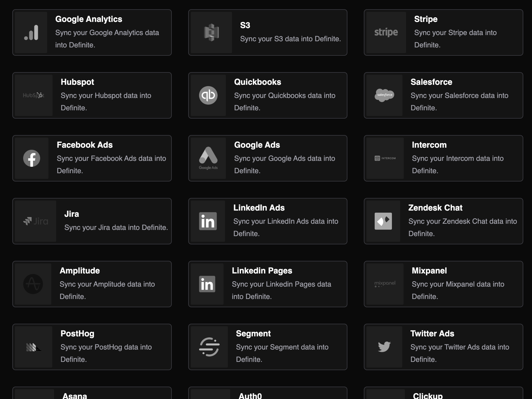Image resolution: width=532 pixels, height=399 pixels.
Task: Click the PostHog hedgehog logo
Action: coord(33,347)
